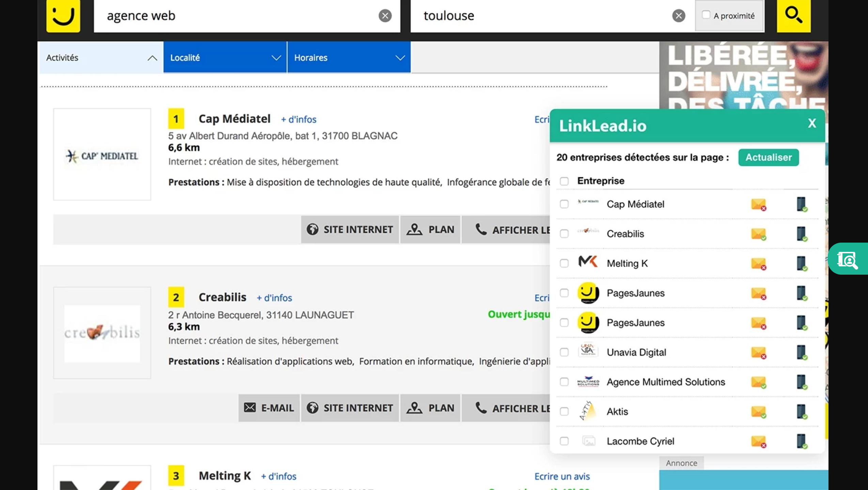Click the Creabilis logo thumbnail
The height and width of the screenshot is (490, 868).
tap(102, 333)
